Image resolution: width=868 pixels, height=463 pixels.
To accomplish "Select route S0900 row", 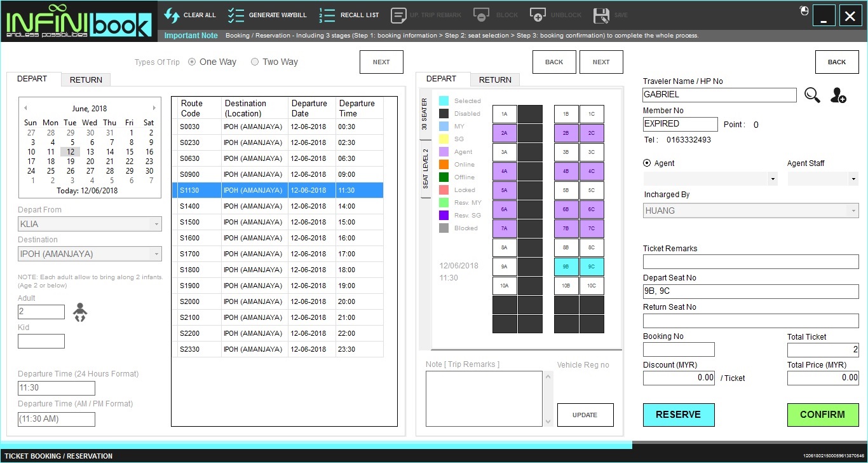I will 278,174.
